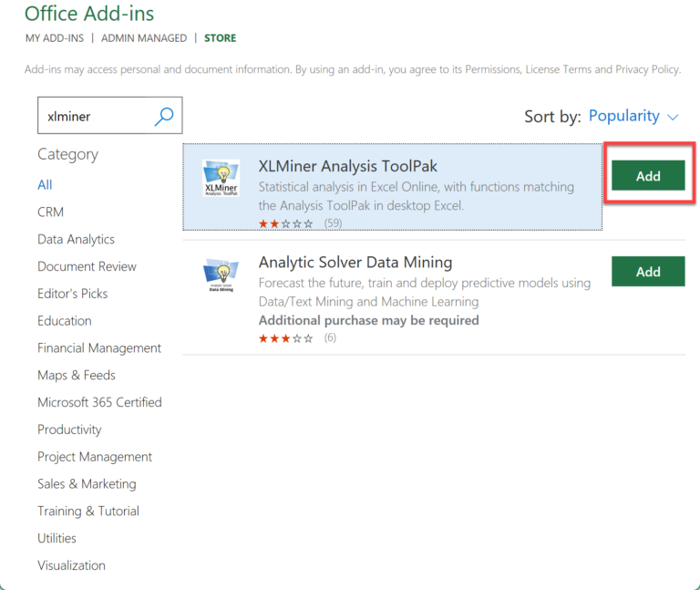The width and height of the screenshot is (700, 590).
Task: Add the XLMiner Analysis ToolPak
Action: 648,176
